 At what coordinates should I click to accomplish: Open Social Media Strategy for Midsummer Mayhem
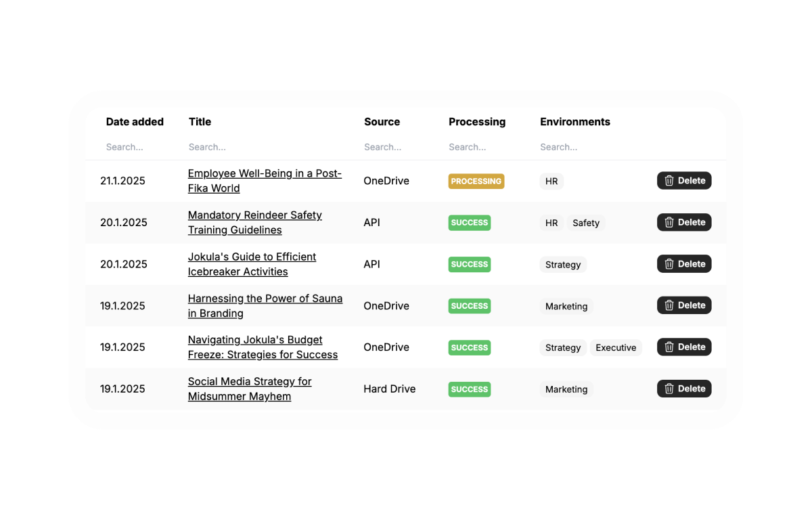tap(250, 389)
